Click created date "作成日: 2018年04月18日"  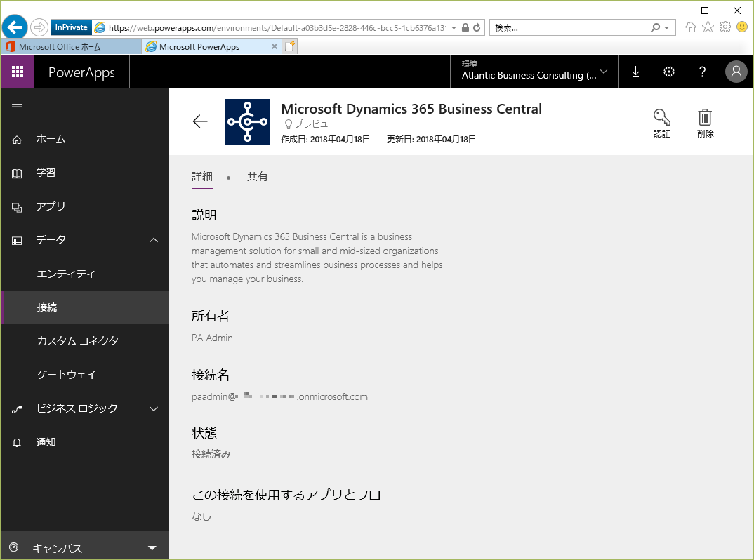[x=326, y=140]
